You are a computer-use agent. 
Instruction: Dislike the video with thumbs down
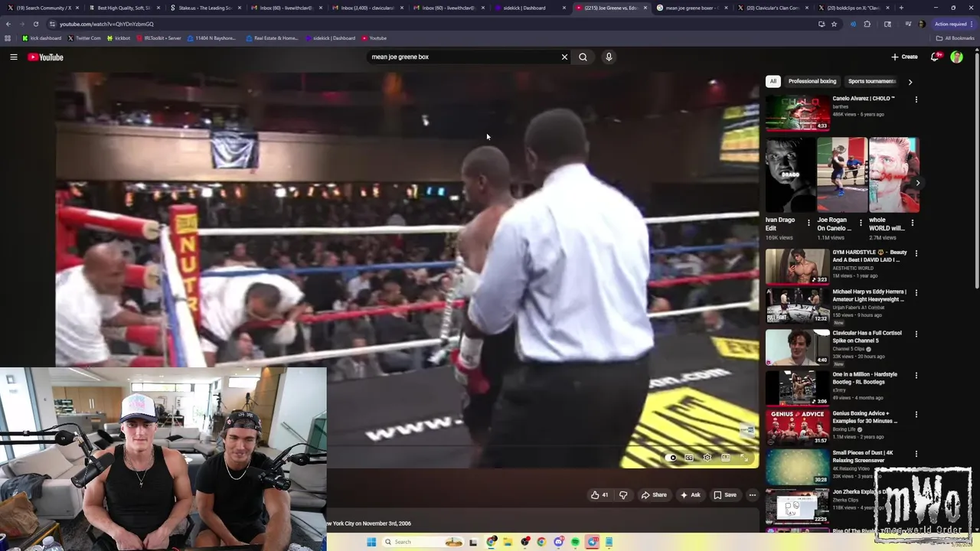coord(623,495)
